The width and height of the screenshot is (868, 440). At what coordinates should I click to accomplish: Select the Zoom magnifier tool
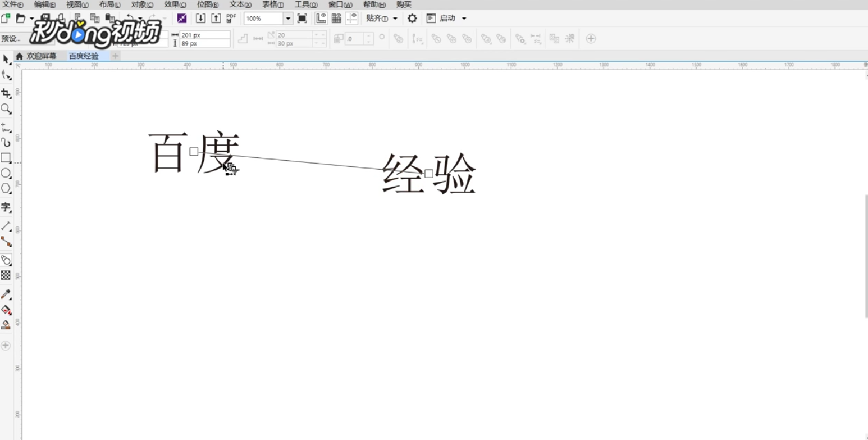6,108
